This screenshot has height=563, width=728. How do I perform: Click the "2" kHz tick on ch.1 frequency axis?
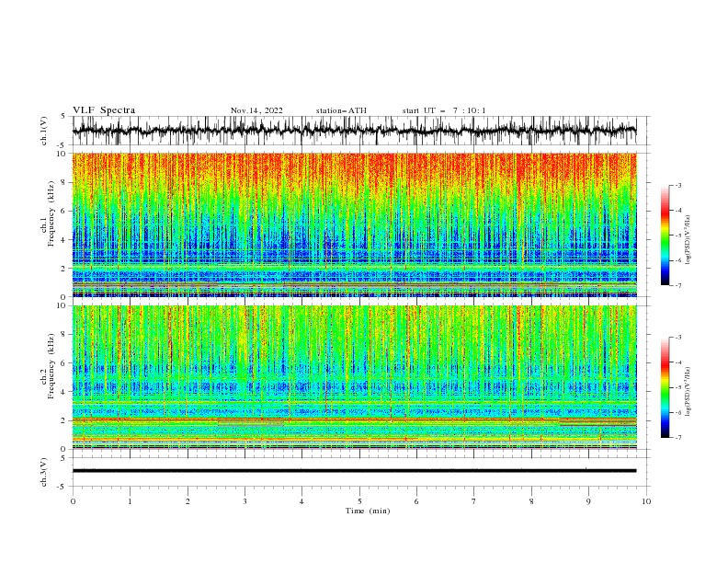tap(63, 269)
